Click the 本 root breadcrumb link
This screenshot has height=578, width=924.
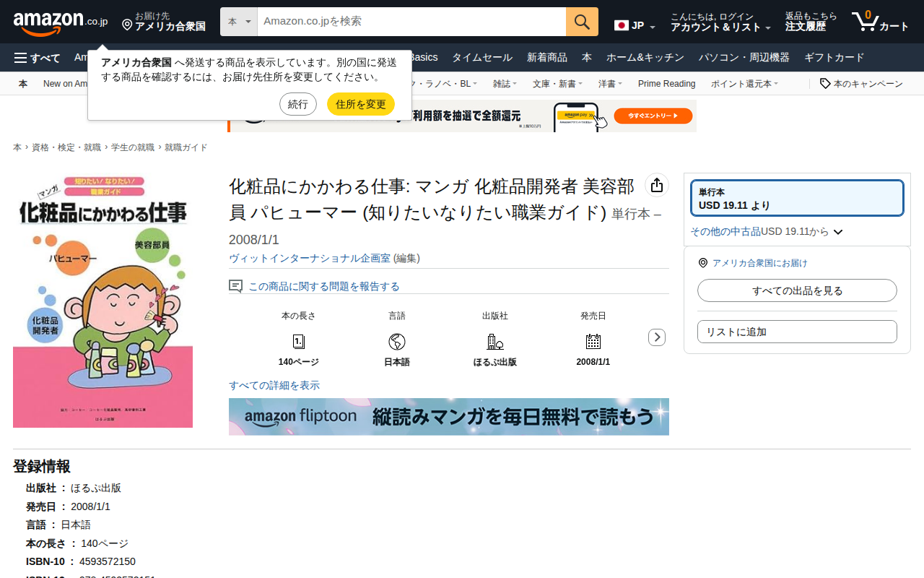click(17, 147)
